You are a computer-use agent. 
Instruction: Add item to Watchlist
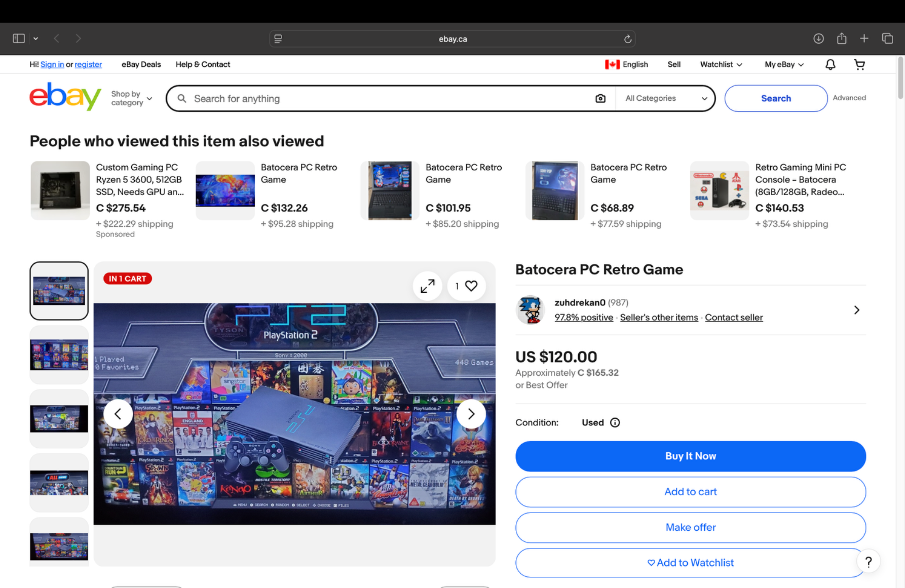point(690,563)
